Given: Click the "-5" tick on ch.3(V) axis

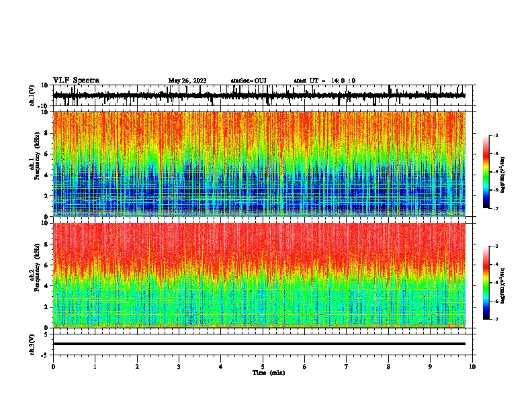Looking at the screenshot, I should point(46,355).
